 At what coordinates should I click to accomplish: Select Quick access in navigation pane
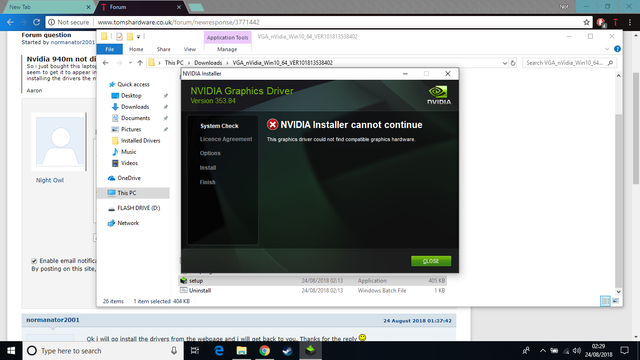pos(133,84)
